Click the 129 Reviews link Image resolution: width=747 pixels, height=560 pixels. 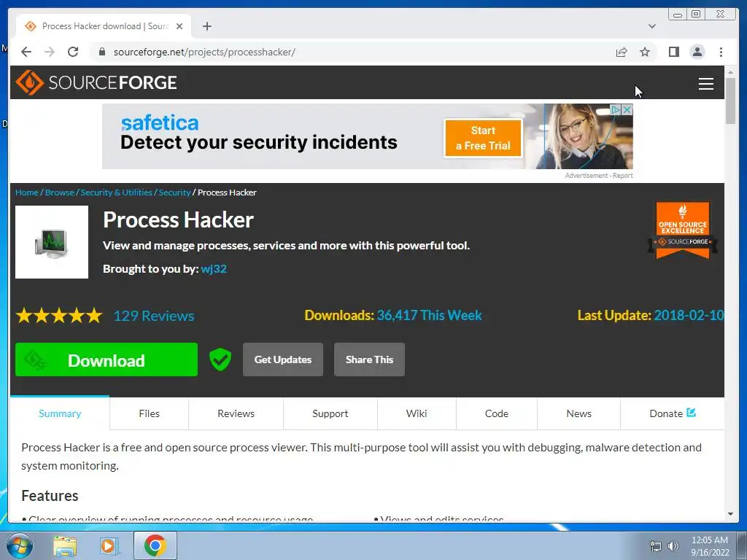point(154,316)
